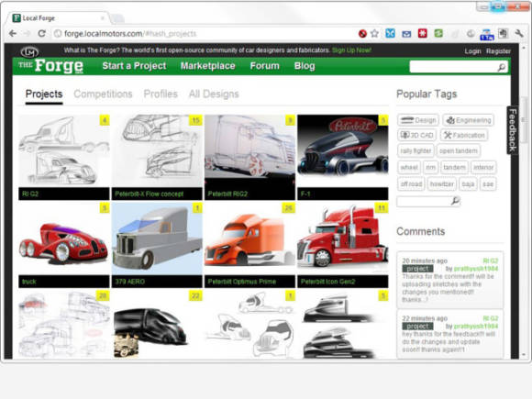
Task: Open the red truck project thumbnail
Action: pos(64,238)
